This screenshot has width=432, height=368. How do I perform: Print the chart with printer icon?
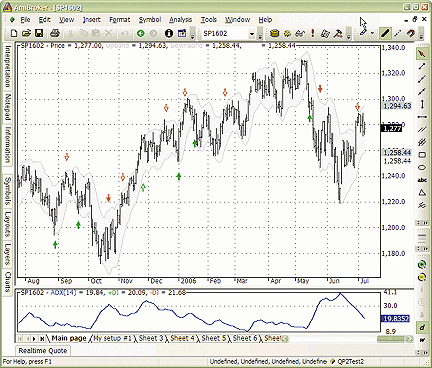(55, 33)
